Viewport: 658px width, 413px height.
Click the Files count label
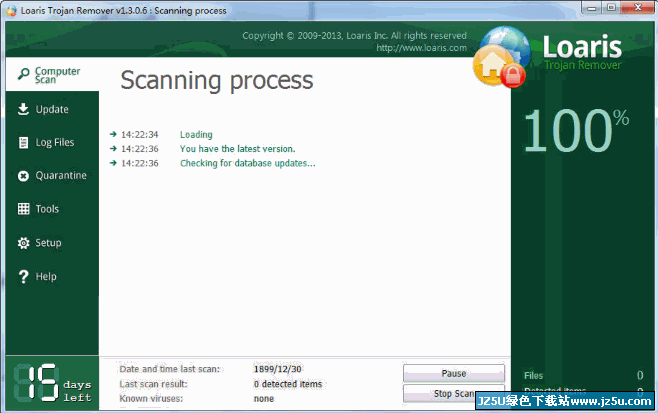[533, 375]
